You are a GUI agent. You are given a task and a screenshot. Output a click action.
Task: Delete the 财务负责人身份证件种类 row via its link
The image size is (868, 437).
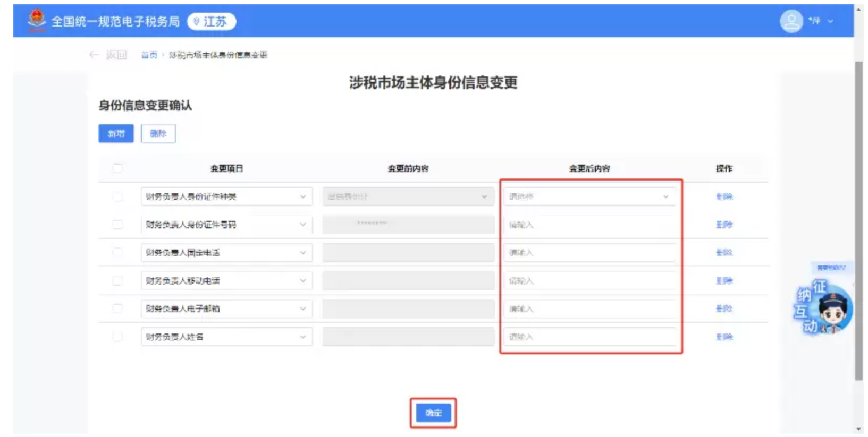(724, 196)
